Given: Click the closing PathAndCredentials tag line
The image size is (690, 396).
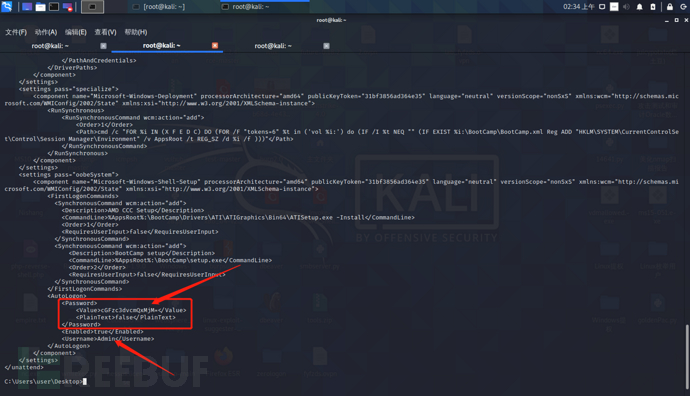Looking at the screenshot, I should click(99, 60).
